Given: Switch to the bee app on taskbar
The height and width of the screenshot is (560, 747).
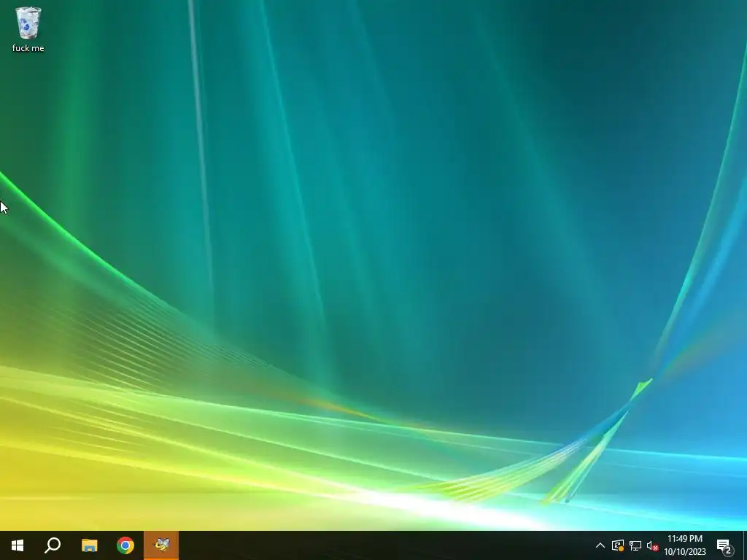Looking at the screenshot, I should (x=161, y=545).
